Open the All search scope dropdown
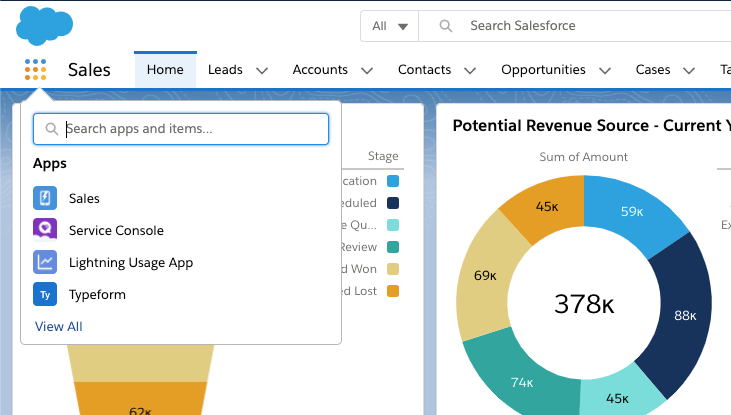Screen dimensions: 731x415 point(390,26)
